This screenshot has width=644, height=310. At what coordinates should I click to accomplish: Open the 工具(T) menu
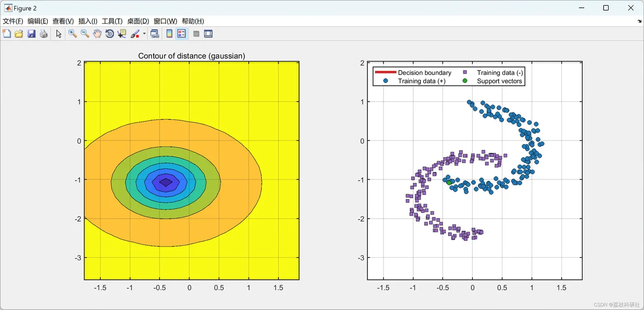point(112,21)
